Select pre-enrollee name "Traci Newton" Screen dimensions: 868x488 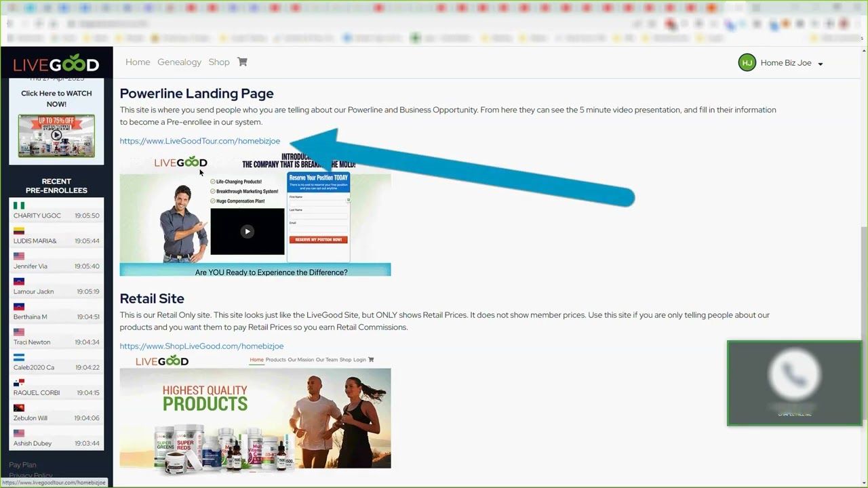[x=32, y=342]
